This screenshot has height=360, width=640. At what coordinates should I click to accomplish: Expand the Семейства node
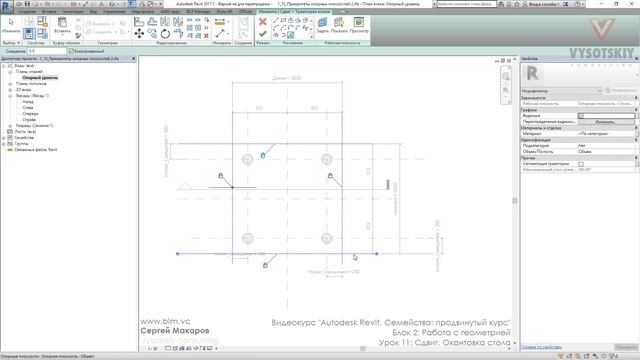coord(4,138)
